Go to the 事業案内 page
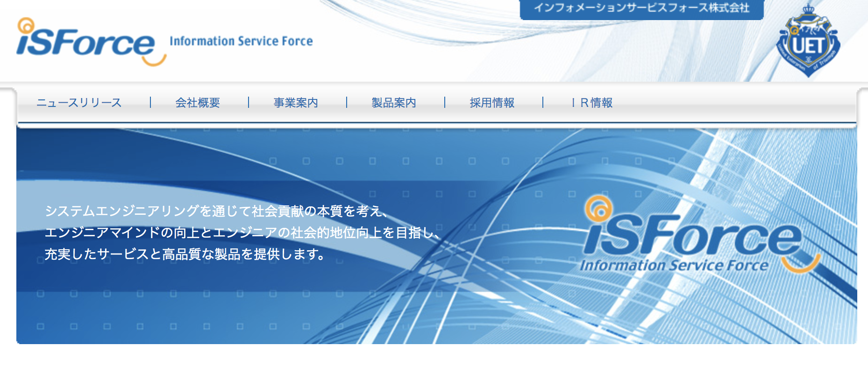This screenshot has width=868, height=367. [296, 103]
